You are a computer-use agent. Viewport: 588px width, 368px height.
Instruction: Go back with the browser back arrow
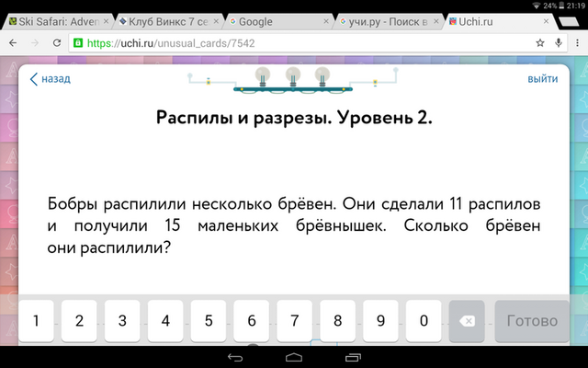click(13, 43)
